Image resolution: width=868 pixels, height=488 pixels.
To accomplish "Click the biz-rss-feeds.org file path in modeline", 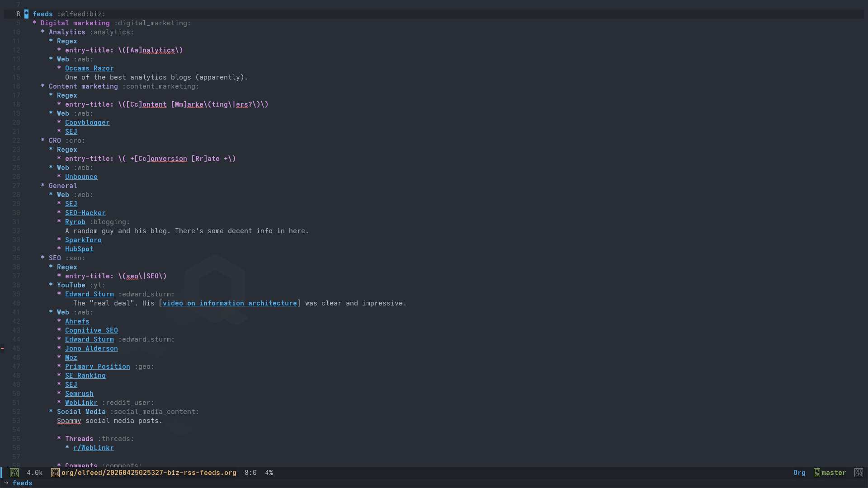I will pos(149,473).
